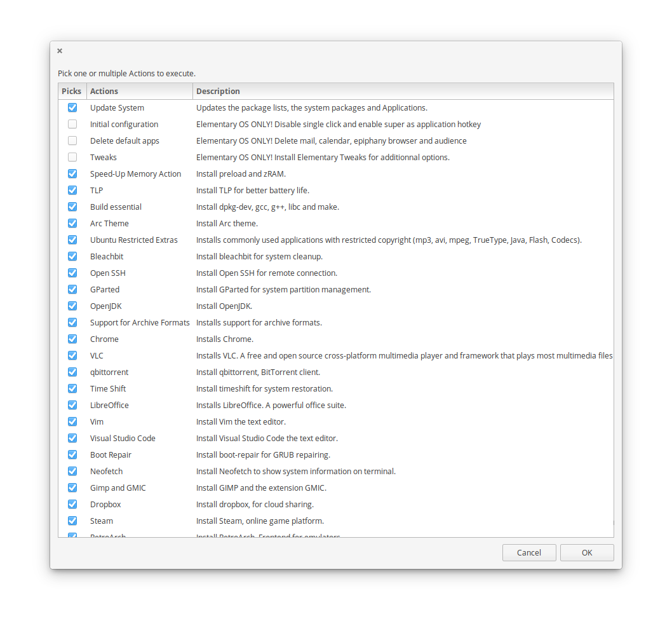Check the Initial configuration checkbox
The width and height of the screenshot is (672, 628).
coord(72,124)
